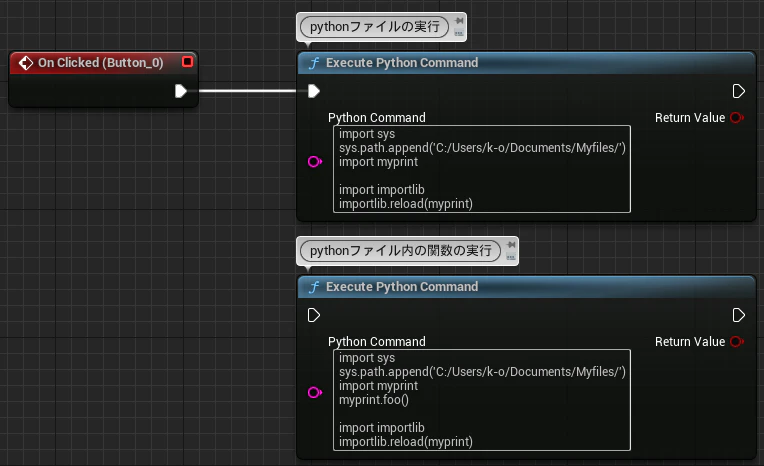
Task: Click 'Return Value' label on top node
Action: tap(690, 117)
